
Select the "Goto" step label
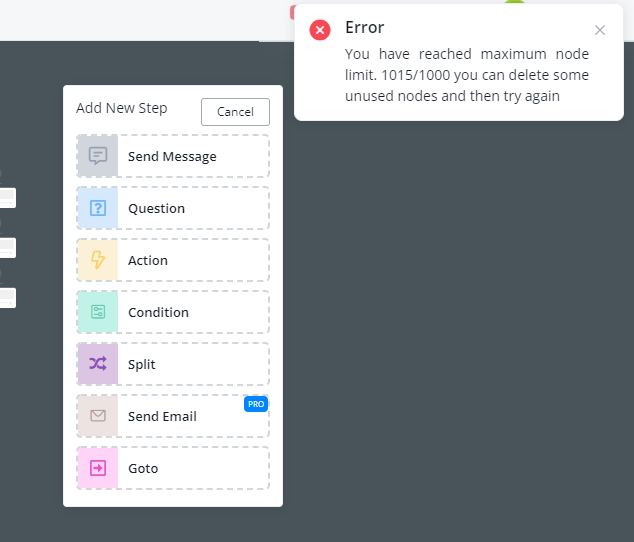(x=143, y=469)
